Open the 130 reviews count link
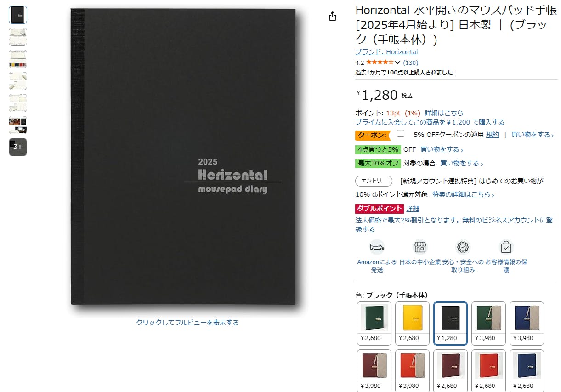The height and width of the screenshot is (392, 561). [410, 62]
